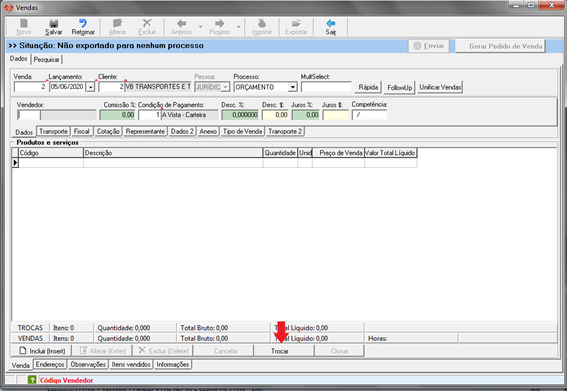Switch to the Informações bottom tab
567x391 pixels.
[172, 364]
